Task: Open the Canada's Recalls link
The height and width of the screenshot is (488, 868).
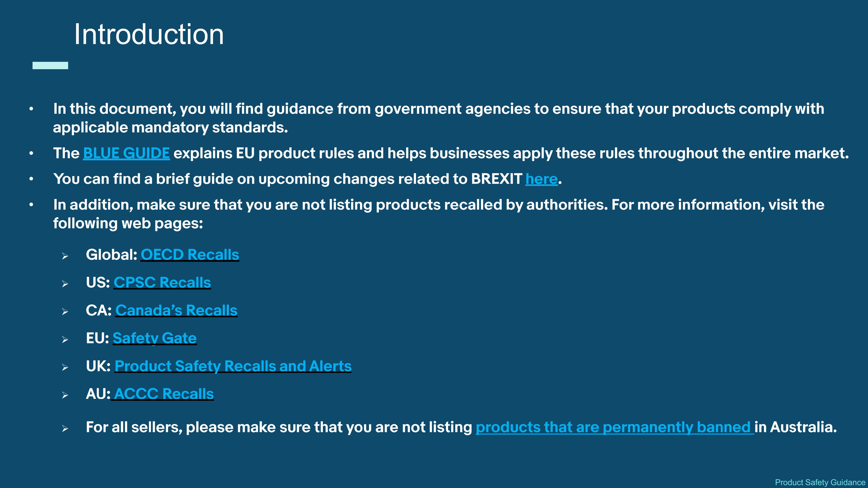Action: (176, 311)
